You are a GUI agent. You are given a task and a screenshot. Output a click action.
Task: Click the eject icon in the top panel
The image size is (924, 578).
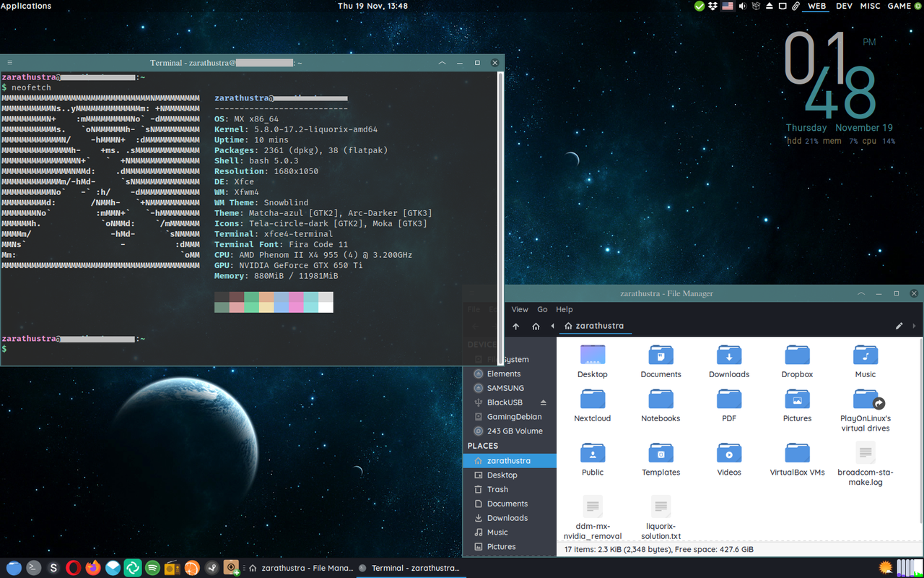[x=770, y=6]
